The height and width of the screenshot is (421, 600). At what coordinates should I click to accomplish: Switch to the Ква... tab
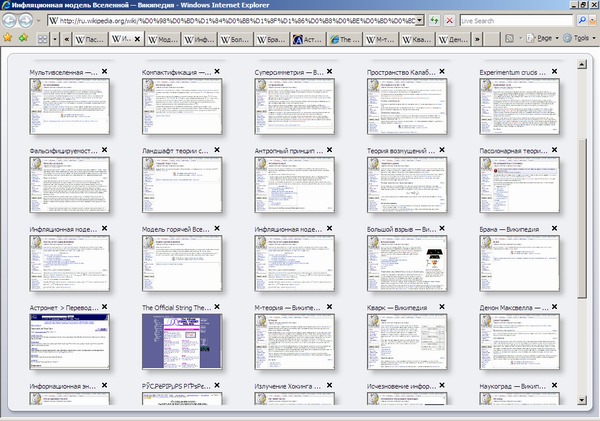pyautogui.click(x=417, y=39)
